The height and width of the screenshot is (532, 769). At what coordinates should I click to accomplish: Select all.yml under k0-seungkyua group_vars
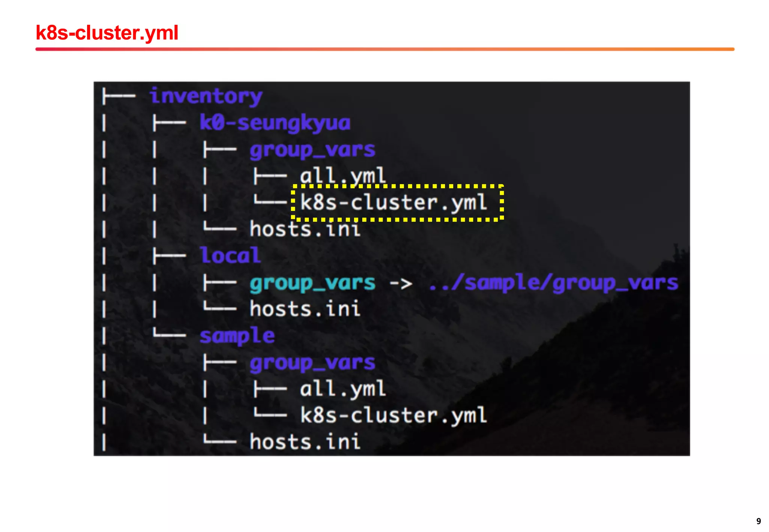(342, 176)
